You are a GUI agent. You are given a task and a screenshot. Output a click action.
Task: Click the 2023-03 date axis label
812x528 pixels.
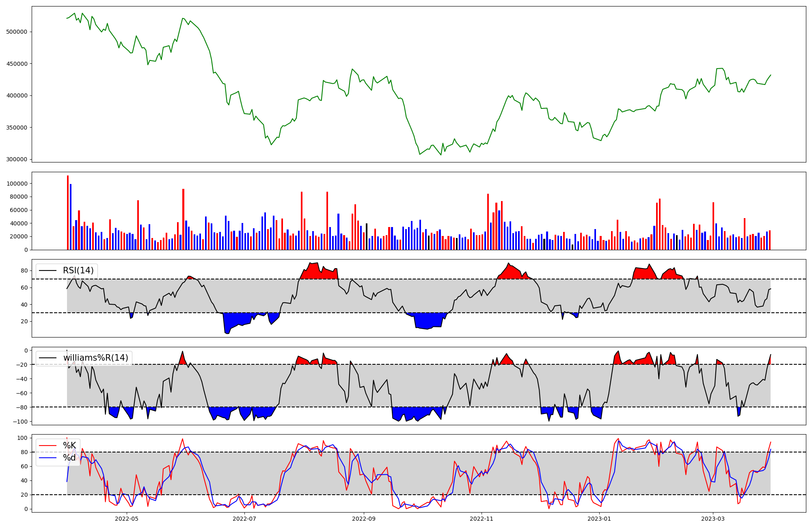[713, 519]
